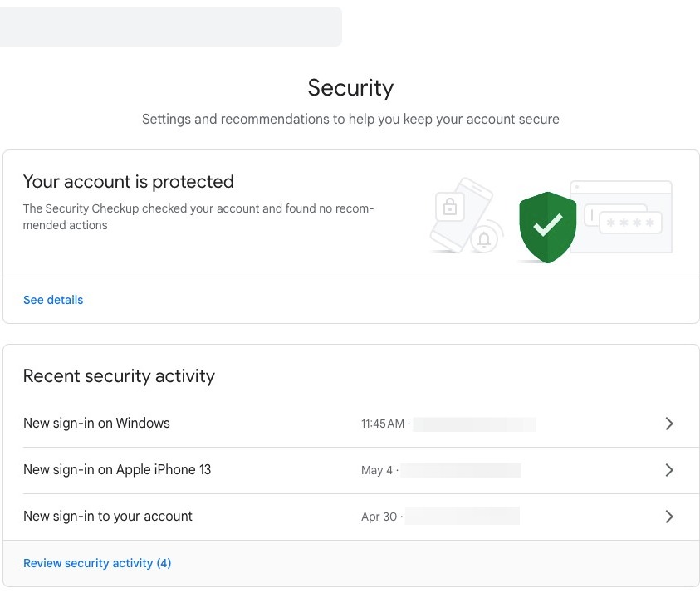Image resolution: width=700 pixels, height=598 pixels.
Task: Click Your account is protected heading
Action: click(x=129, y=182)
